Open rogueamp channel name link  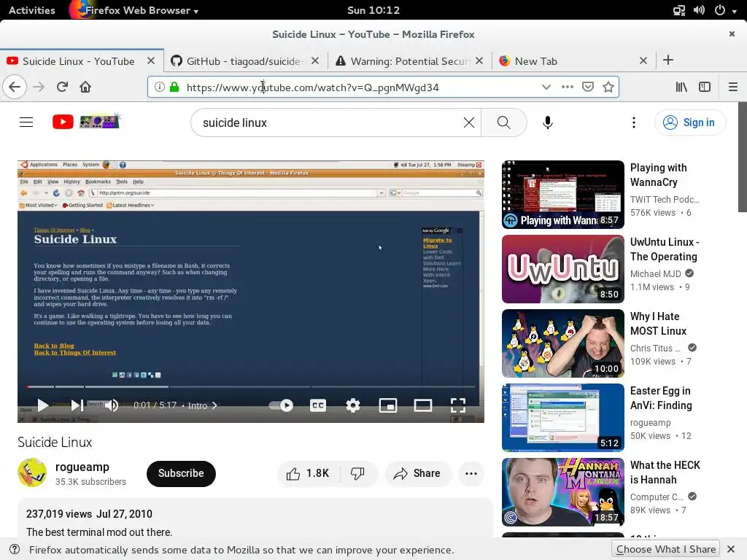[x=82, y=467]
